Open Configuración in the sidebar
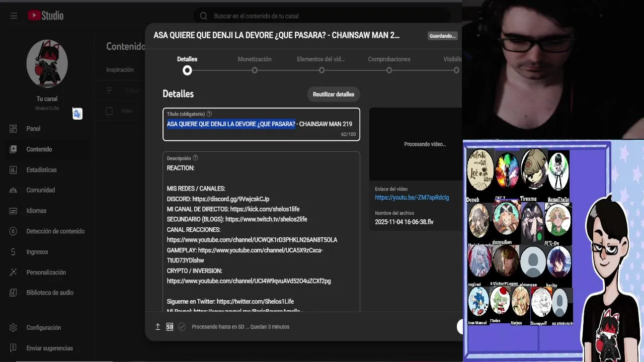Viewport: 644px width, 362px height. click(44, 327)
